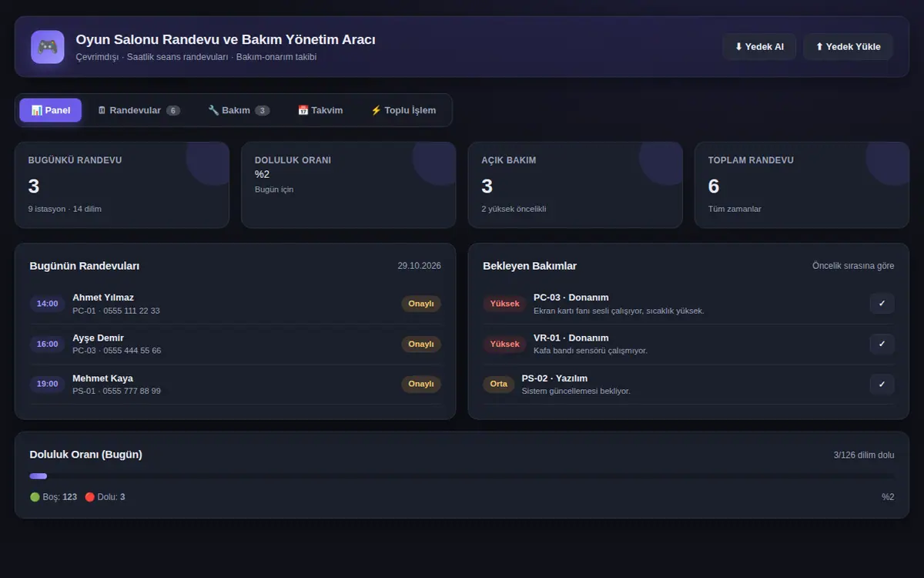Open the Randevular tab
Screen dimensions: 924x578
tap(139, 110)
